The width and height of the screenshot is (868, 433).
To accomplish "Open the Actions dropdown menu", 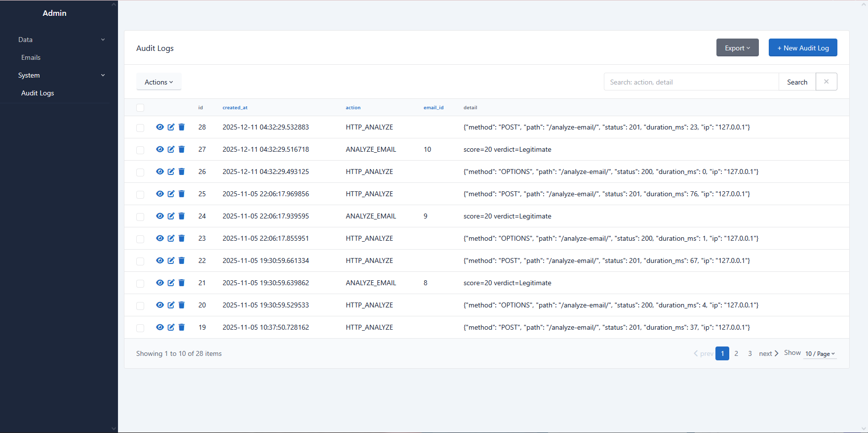I will [x=159, y=82].
